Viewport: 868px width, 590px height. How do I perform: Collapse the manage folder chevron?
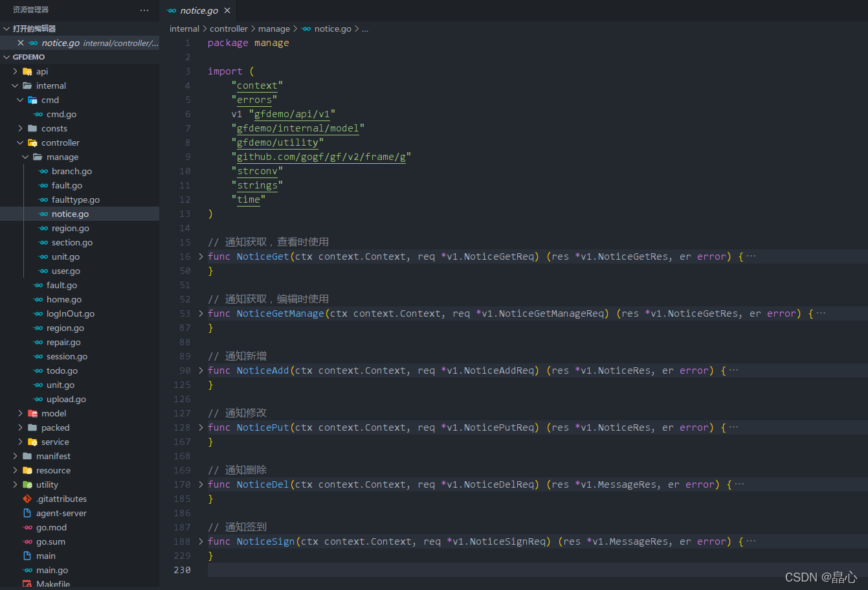26,157
